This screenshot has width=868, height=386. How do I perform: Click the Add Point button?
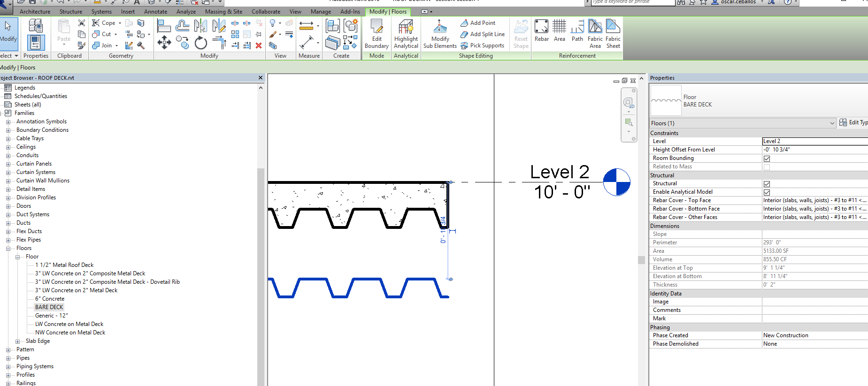point(478,23)
